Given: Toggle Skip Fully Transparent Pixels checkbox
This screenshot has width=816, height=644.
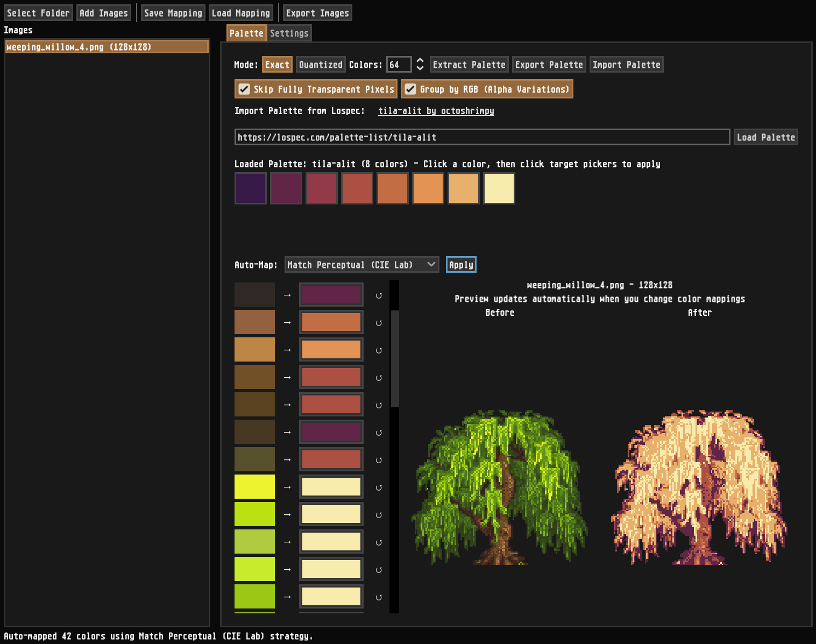Looking at the screenshot, I should (x=244, y=89).
